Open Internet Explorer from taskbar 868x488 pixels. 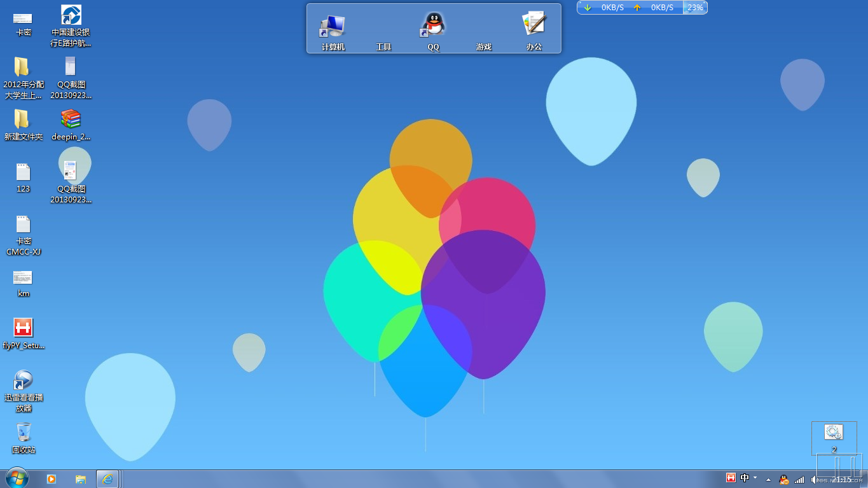(x=108, y=479)
